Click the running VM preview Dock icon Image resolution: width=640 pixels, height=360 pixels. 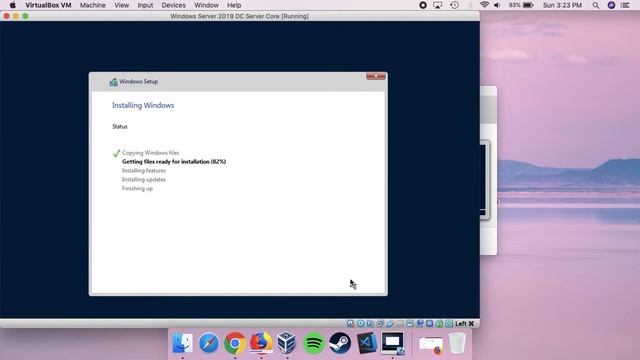pyautogui.click(x=393, y=342)
